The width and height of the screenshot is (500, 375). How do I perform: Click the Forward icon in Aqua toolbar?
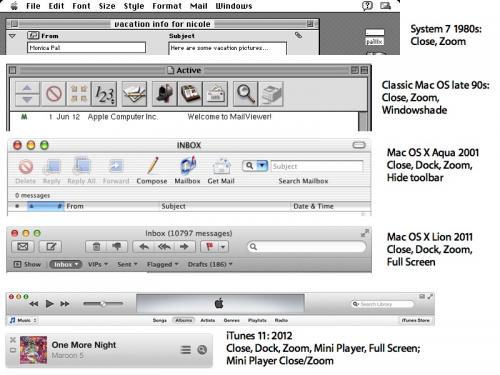point(116,171)
